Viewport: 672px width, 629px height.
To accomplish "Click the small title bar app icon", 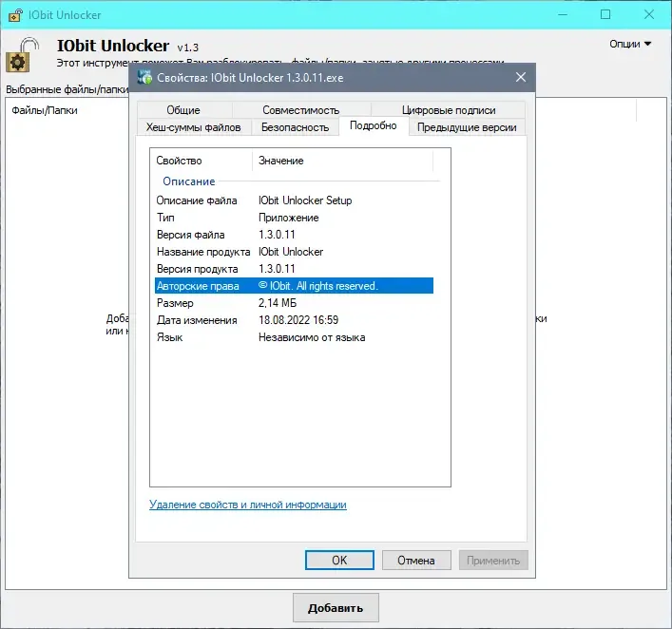I will coord(15,14).
